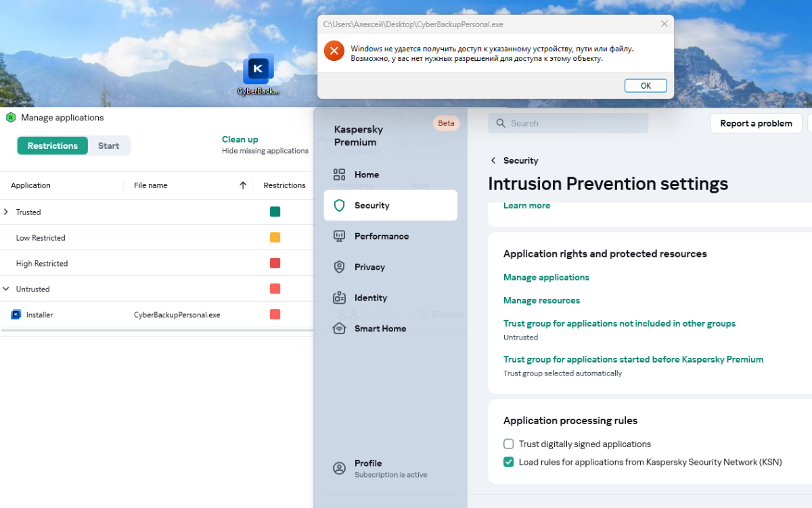Go back using the Security back arrow

click(493, 160)
